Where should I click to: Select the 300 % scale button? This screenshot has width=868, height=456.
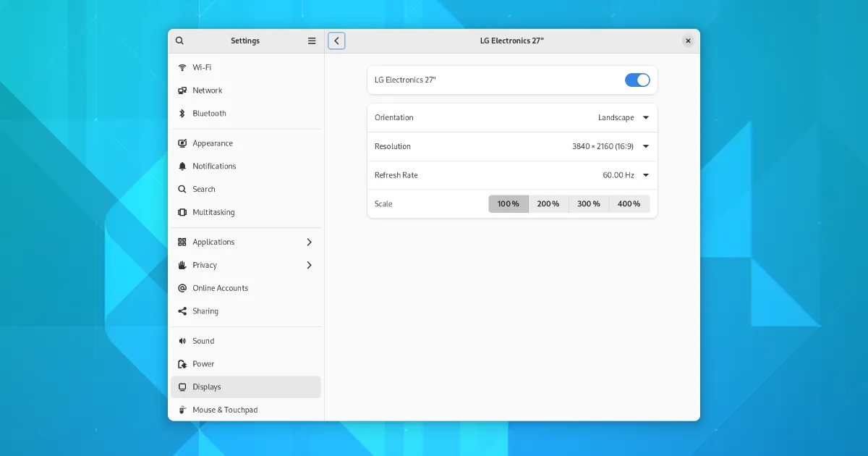point(589,204)
